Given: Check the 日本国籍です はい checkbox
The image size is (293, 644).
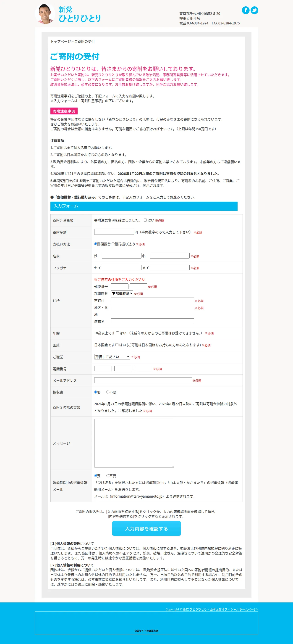Looking at the screenshot, I should (x=117, y=345).
